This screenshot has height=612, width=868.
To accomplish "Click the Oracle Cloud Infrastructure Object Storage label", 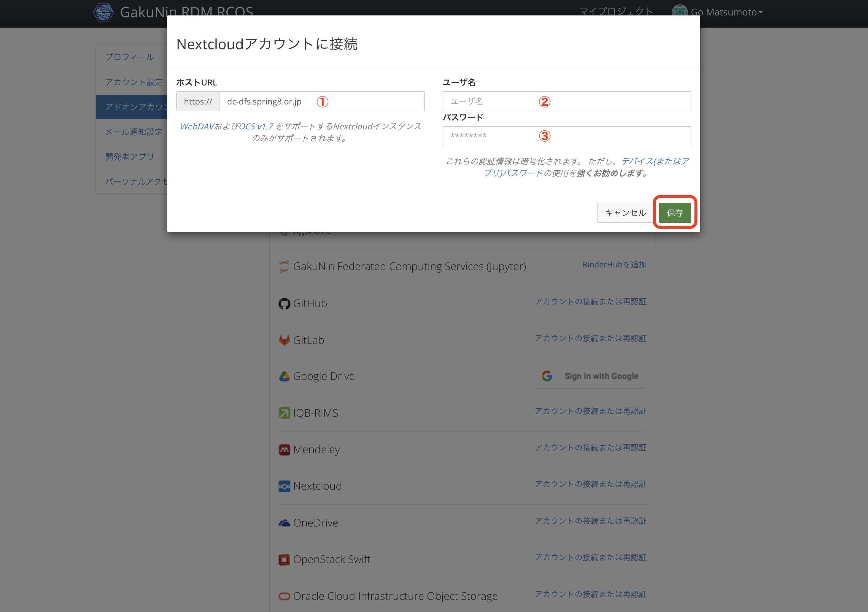I will [395, 596].
